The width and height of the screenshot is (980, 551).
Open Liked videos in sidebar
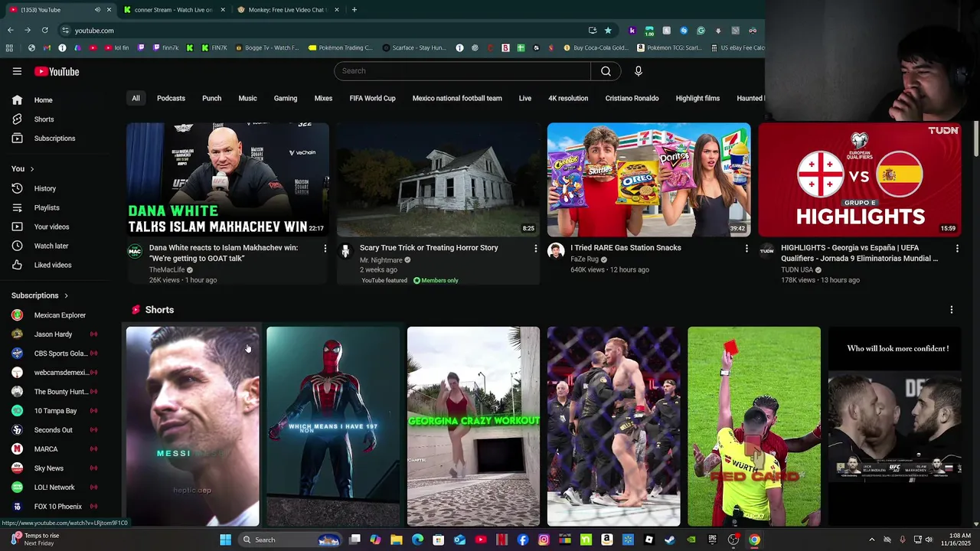click(52, 265)
